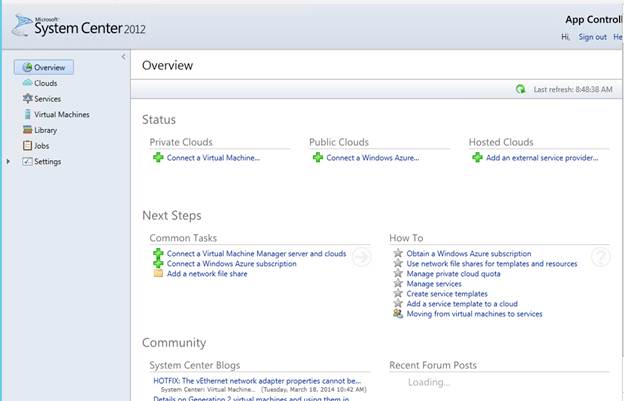Click the Jobs clipboard icon
Viewport: 624px width, 401px height.
27,146
